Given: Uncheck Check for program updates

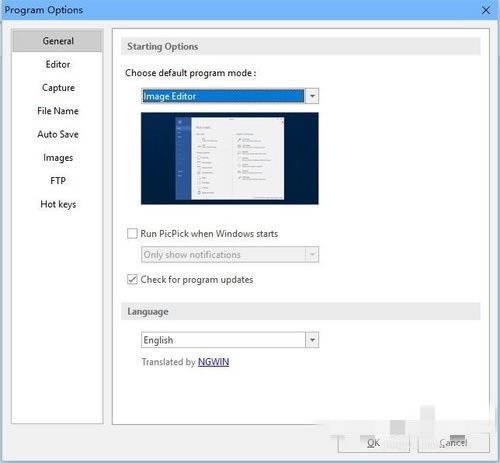Looking at the screenshot, I should click(132, 279).
